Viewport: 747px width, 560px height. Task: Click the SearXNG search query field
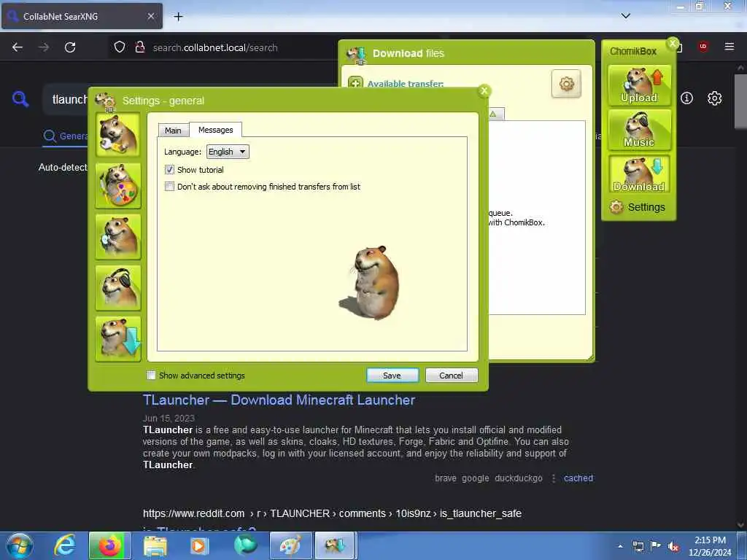pos(69,99)
